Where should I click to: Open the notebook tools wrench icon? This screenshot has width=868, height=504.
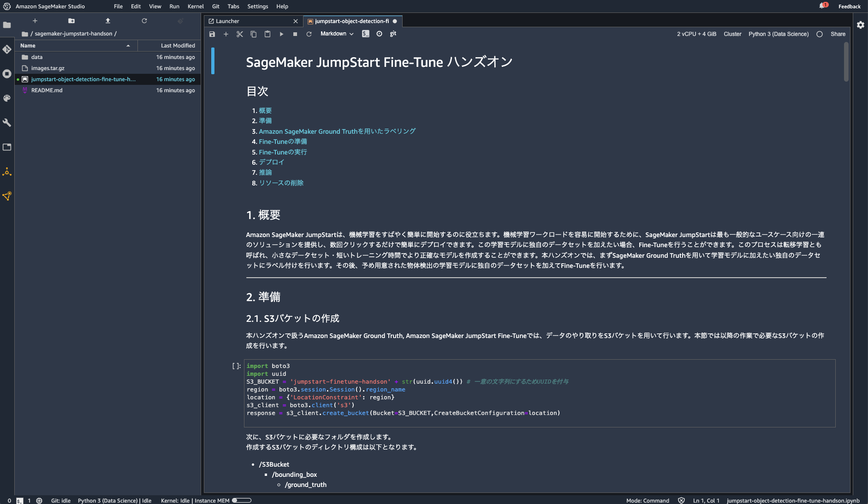(7, 123)
